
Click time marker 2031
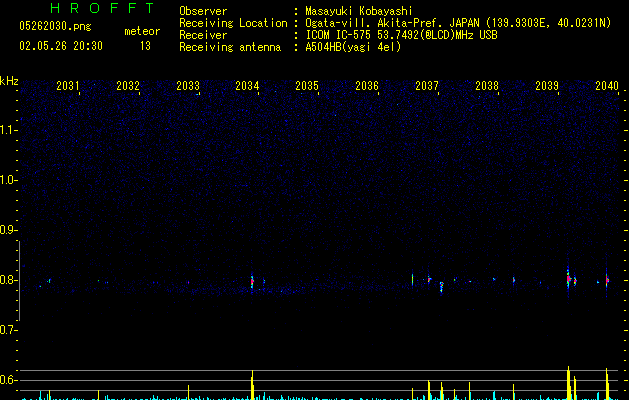click(x=67, y=86)
